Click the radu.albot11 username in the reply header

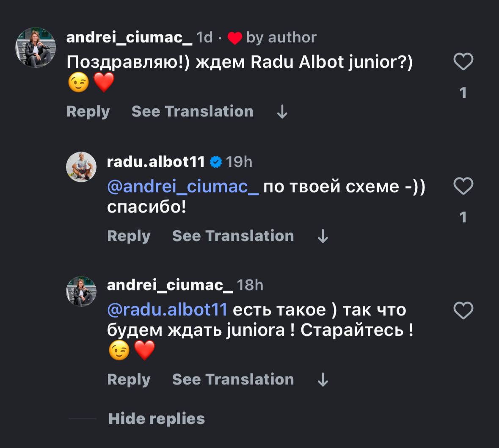click(156, 162)
